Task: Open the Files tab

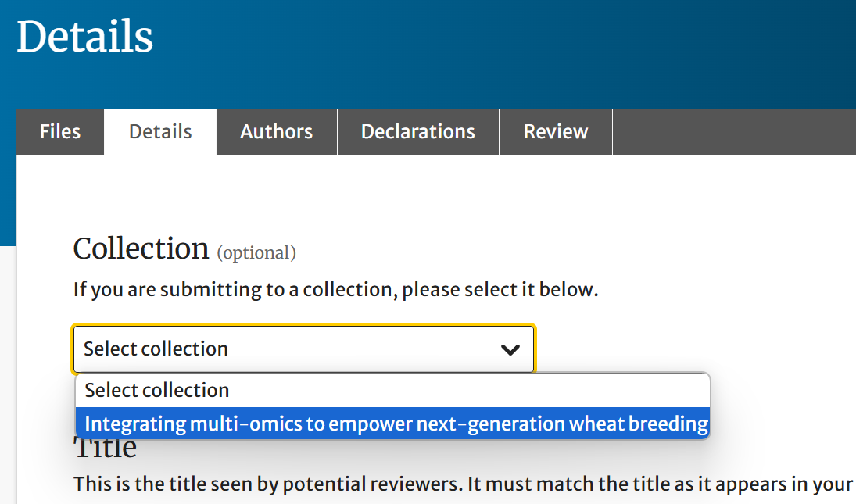Action: [x=60, y=132]
